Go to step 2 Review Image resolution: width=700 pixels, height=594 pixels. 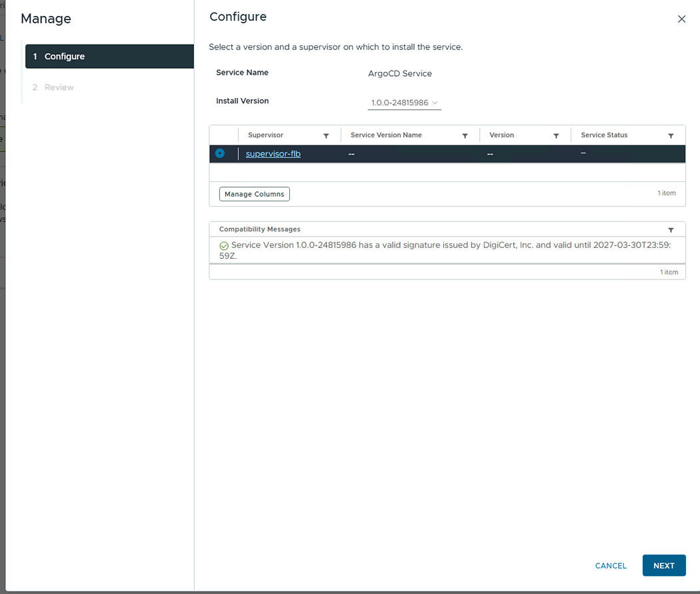(x=53, y=87)
